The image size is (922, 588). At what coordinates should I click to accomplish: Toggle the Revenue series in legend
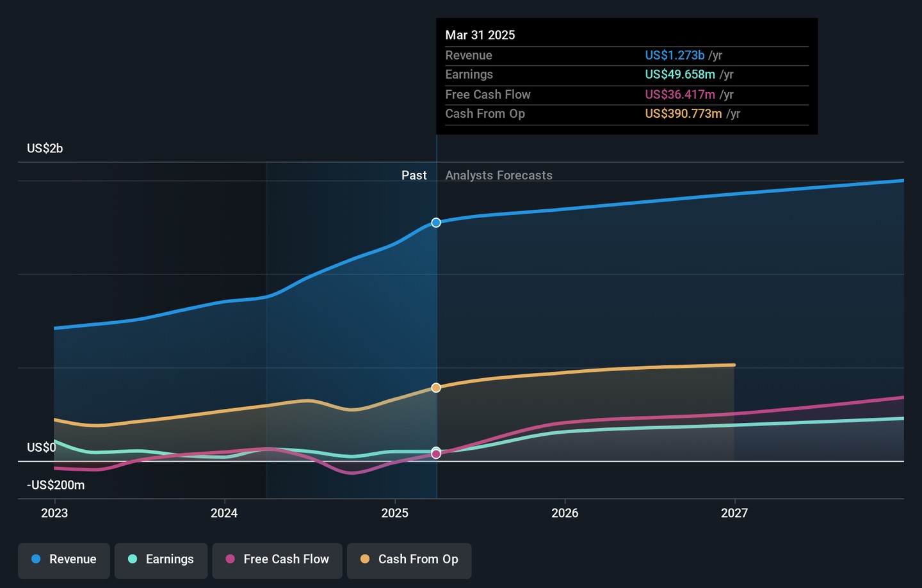point(64,560)
